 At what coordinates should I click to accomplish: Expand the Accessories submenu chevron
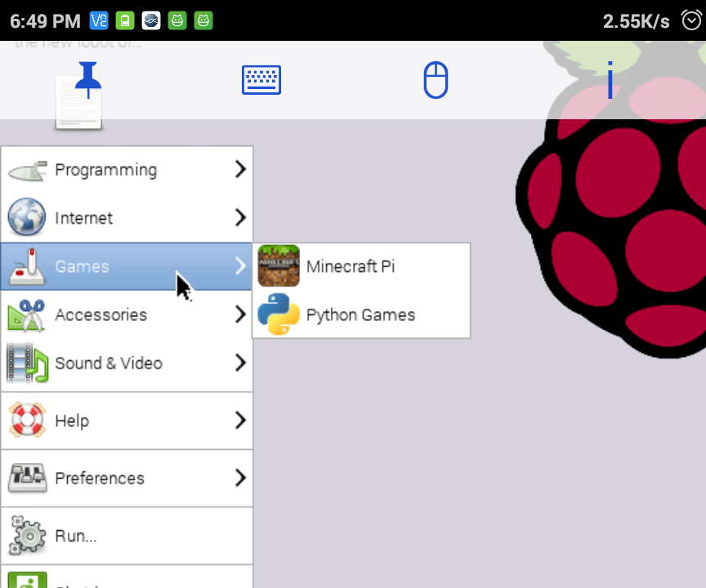(x=239, y=314)
